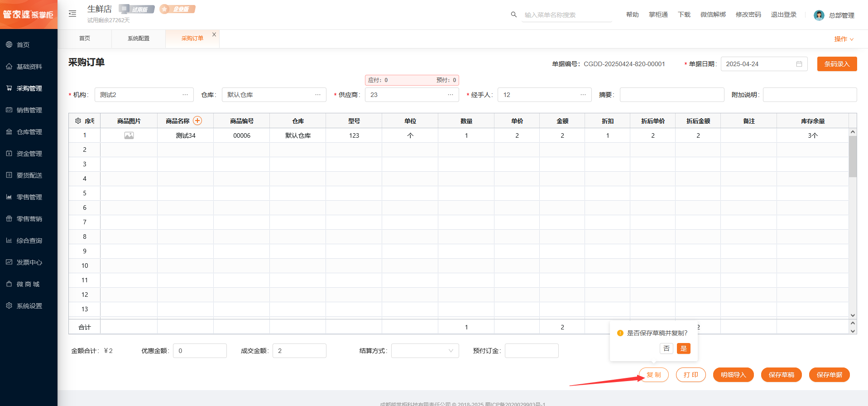The image size is (868, 406).
Task: Click the 打印 button
Action: pos(691,375)
